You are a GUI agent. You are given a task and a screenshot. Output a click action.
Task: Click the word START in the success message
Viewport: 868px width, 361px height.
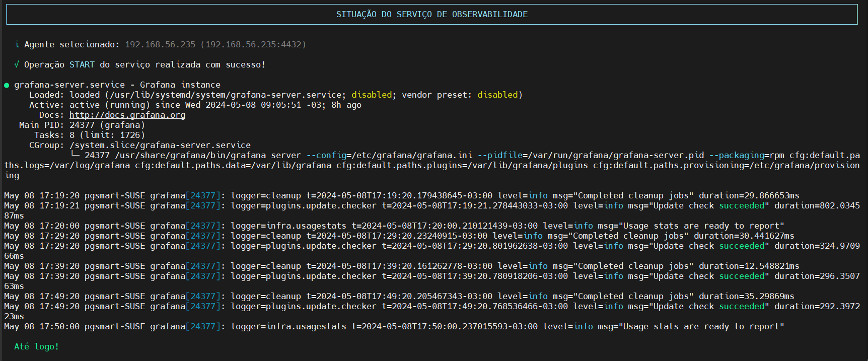82,64
